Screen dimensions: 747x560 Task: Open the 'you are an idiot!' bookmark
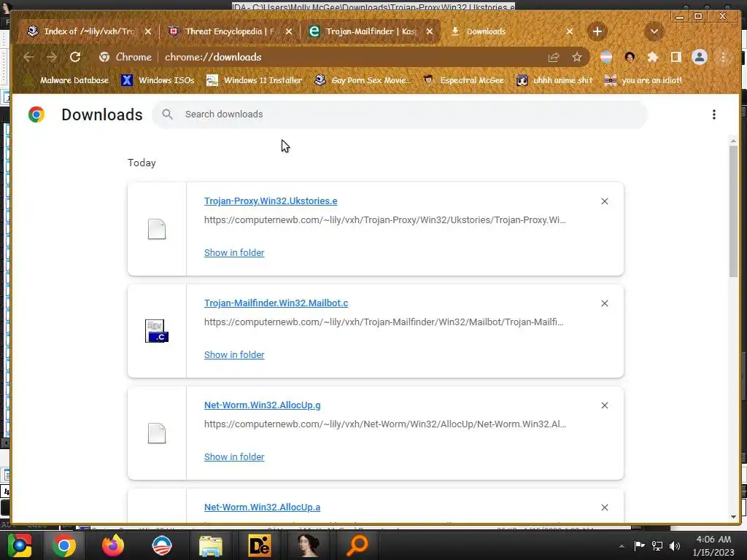click(x=643, y=80)
